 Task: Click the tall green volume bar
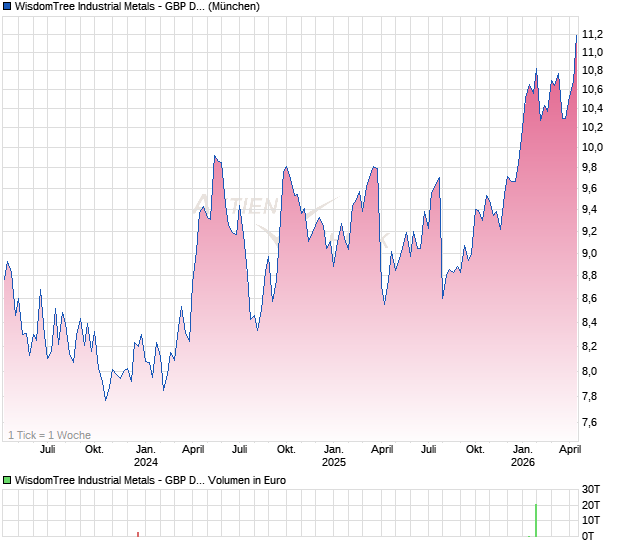tap(536, 519)
